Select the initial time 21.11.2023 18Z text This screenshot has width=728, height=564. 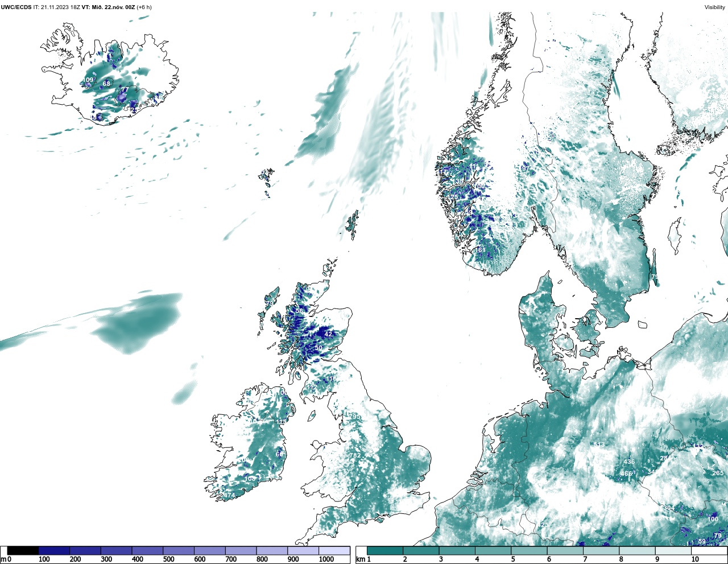pyautogui.click(x=61, y=7)
